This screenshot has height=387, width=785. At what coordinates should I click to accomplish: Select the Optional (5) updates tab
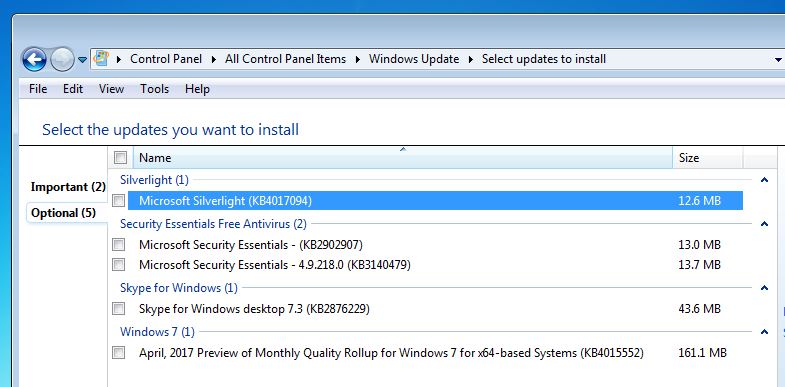click(x=63, y=213)
